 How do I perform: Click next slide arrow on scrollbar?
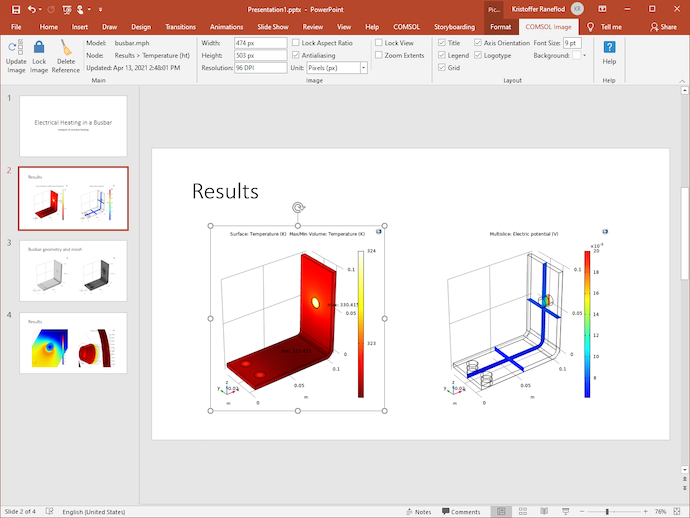(684, 488)
